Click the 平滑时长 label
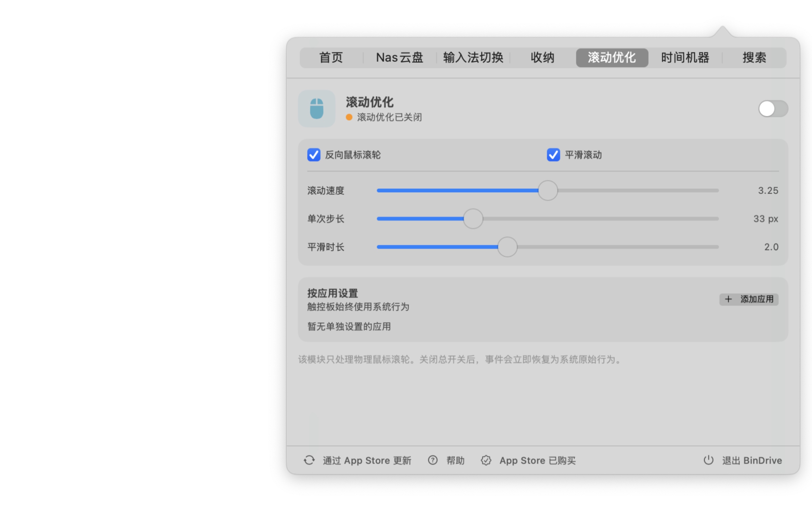This screenshot has width=812, height=508. click(326, 247)
